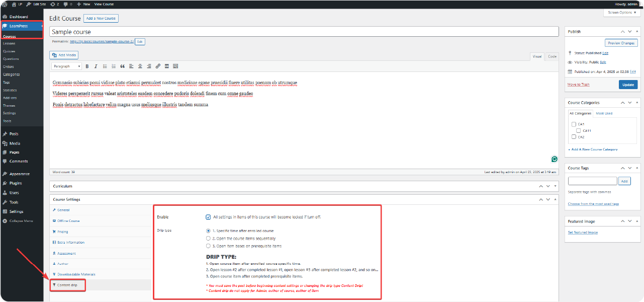Insert a blockquote using the quote icon
Viewport: 644px width, 302px height.
tap(122, 66)
